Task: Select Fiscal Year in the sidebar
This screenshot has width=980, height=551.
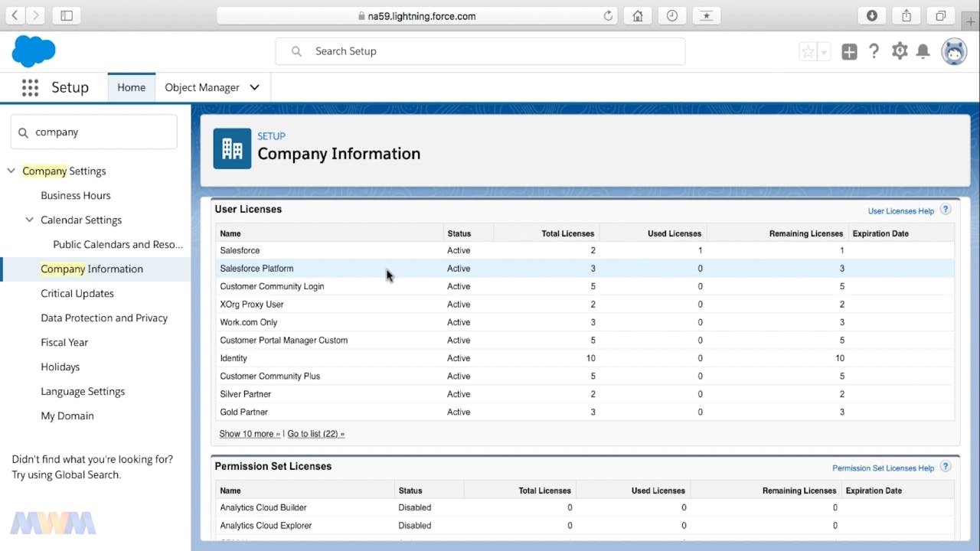Action: pos(64,342)
